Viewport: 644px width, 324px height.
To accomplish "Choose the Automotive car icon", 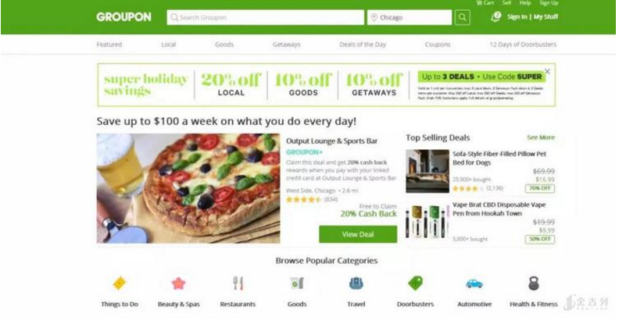I will point(474,283).
